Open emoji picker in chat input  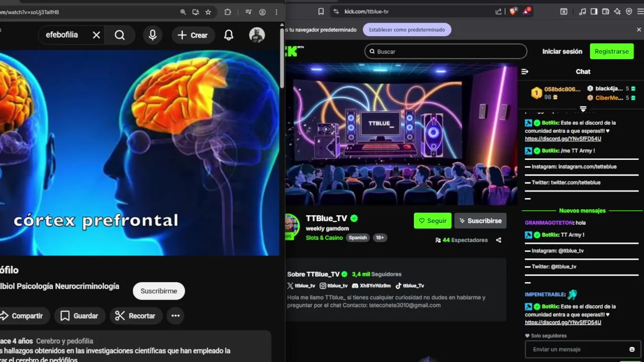coord(632,349)
